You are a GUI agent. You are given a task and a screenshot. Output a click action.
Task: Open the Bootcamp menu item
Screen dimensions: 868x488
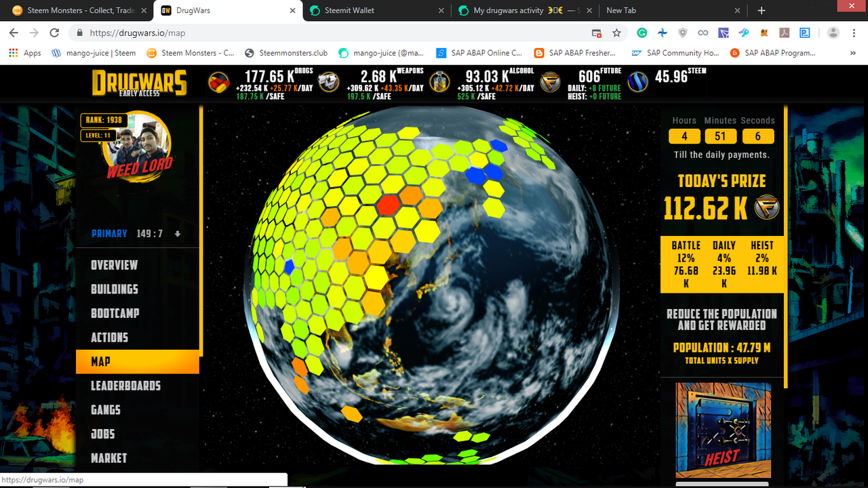point(115,313)
